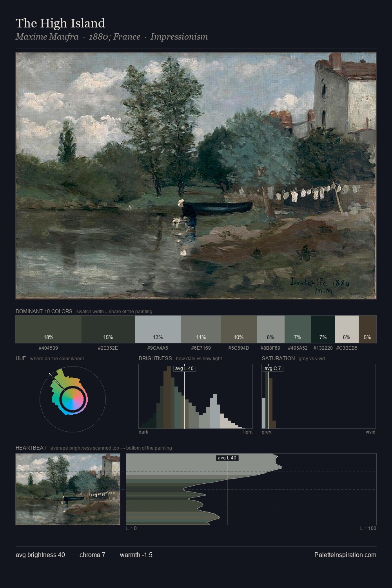Click the 'BRIGHTNESS' section heading
The height and width of the screenshot is (588, 392).
pyautogui.click(x=155, y=359)
